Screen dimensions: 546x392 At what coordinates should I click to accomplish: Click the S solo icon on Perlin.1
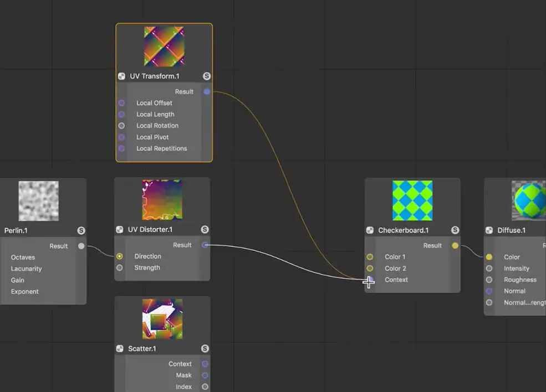click(x=81, y=230)
